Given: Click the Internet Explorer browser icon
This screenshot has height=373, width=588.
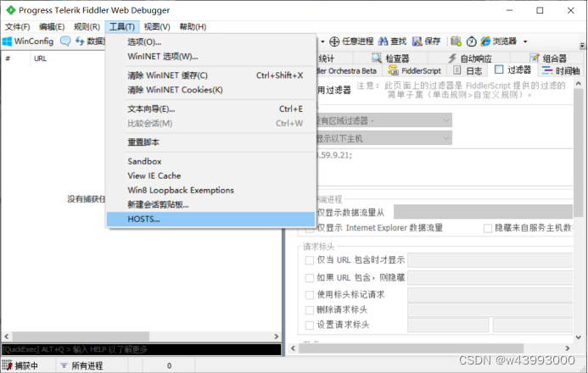Looking at the screenshot, I should (x=485, y=42).
